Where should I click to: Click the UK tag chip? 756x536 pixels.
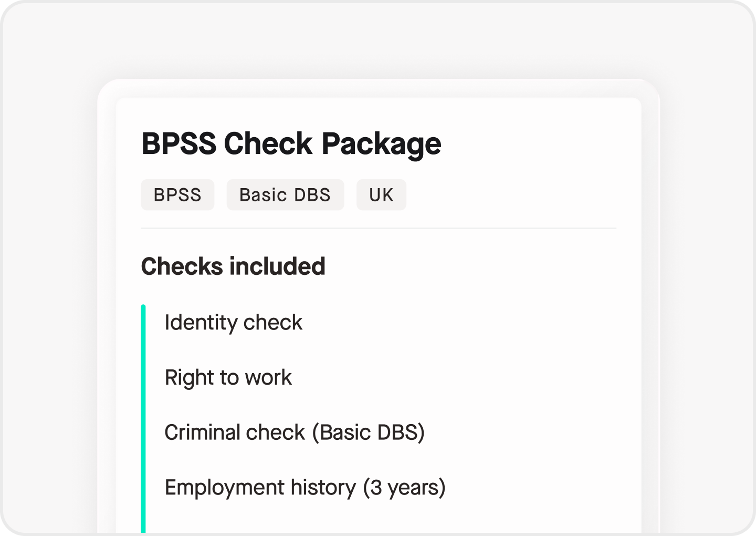click(381, 195)
